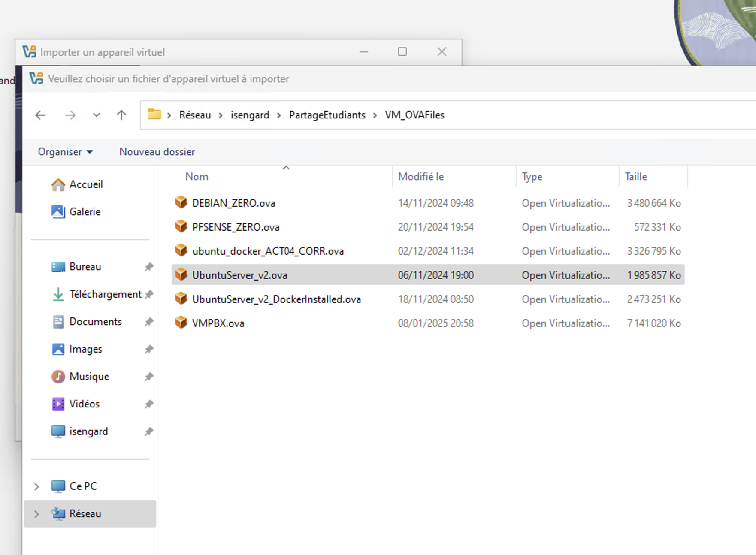Unpin the Bureau quick access pin
756x555 pixels.
point(149,267)
